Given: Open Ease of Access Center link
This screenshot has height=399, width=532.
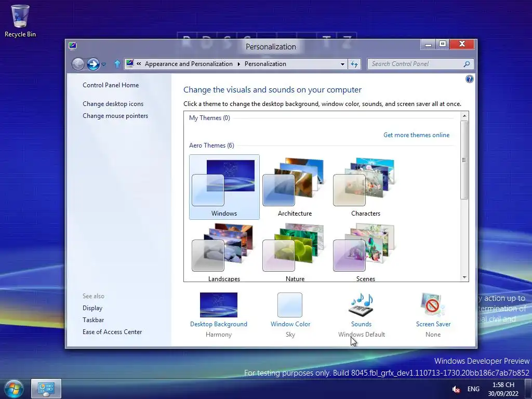Looking at the screenshot, I should [112, 332].
